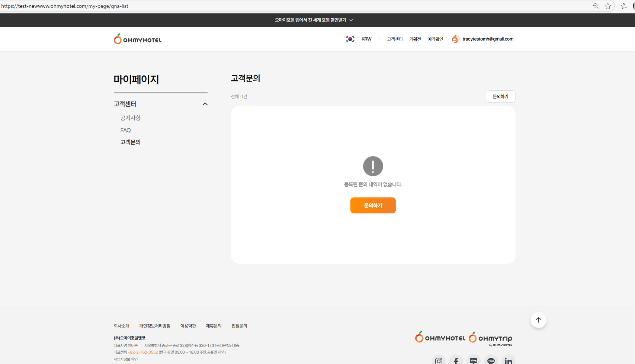The image size is (635, 364).
Task: Click the 등록된 문의 내역이 없습니다 message
Action: point(373,184)
